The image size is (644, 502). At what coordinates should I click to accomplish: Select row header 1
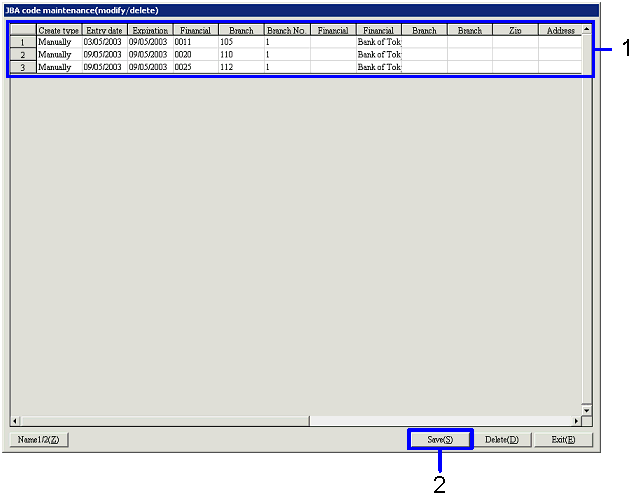coord(23,42)
